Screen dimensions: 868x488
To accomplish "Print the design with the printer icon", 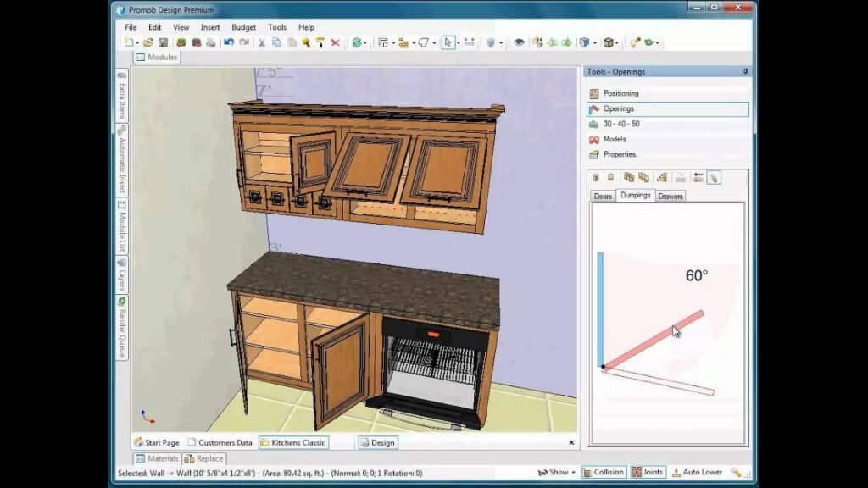I will 211,42.
